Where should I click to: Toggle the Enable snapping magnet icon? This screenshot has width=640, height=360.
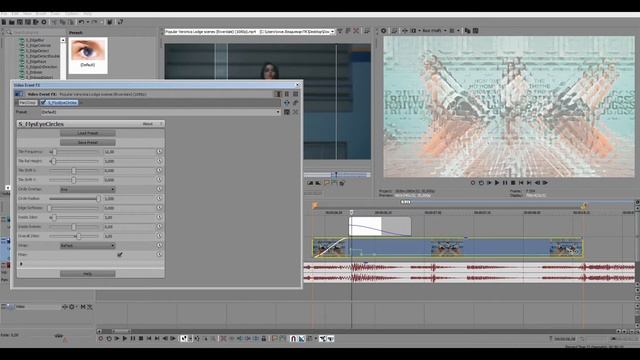pyautogui.click(x=293, y=339)
